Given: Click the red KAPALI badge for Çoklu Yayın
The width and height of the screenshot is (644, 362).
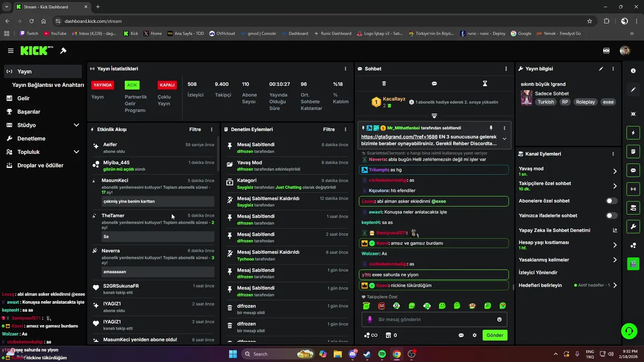Looking at the screenshot, I should pyautogui.click(x=167, y=85).
